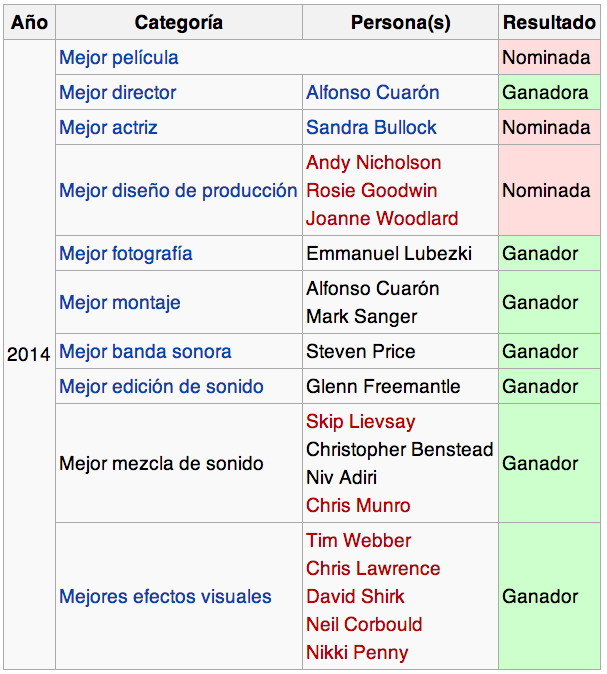
Task: Click the Rosie Goodwin red link
Action: pos(372,191)
